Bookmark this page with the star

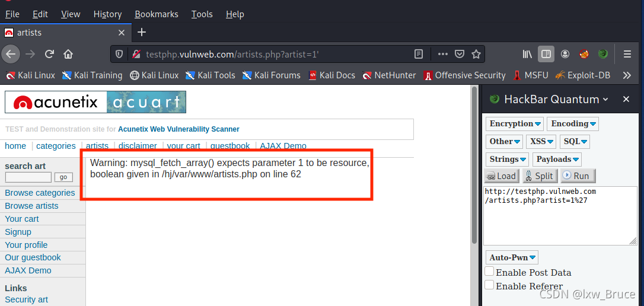click(476, 54)
